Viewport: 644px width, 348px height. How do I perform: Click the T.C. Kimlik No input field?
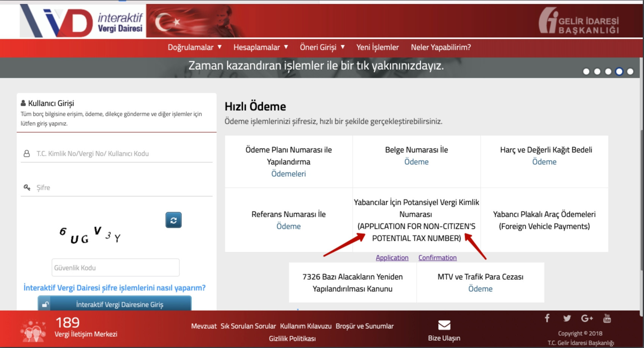pos(121,154)
